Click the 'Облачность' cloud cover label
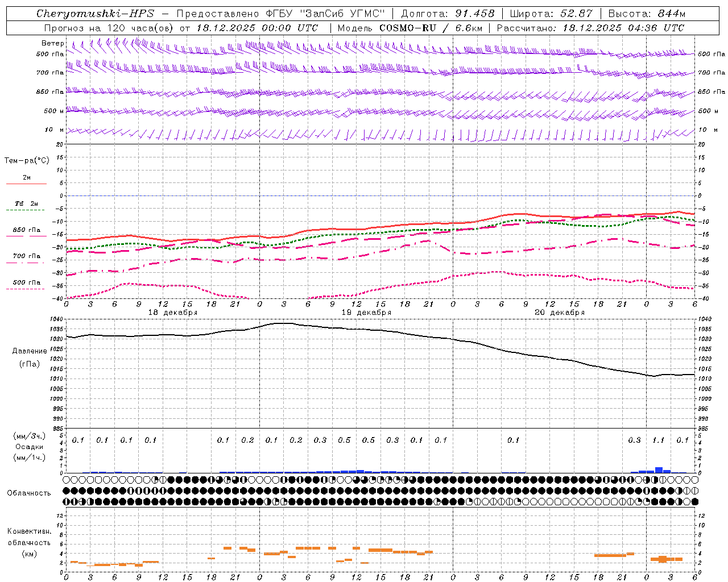Image resolution: width=728 pixels, height=582 pixels. (x=29, y=493)
